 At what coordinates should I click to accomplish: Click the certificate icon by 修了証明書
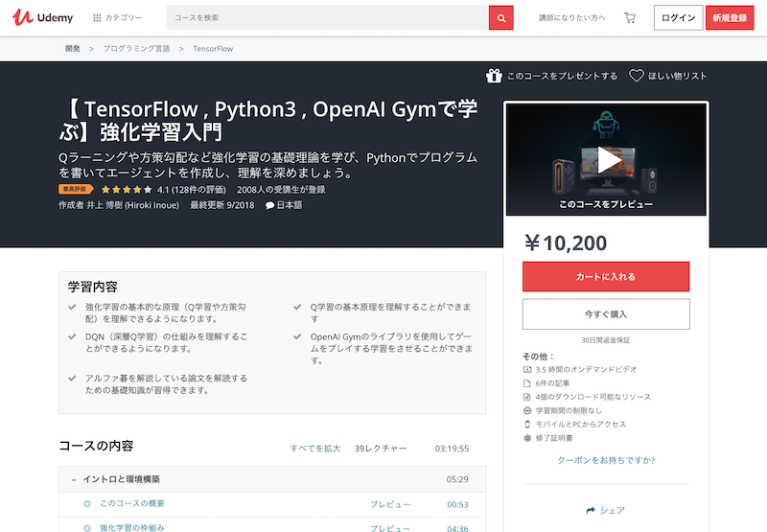click(527, 438)
